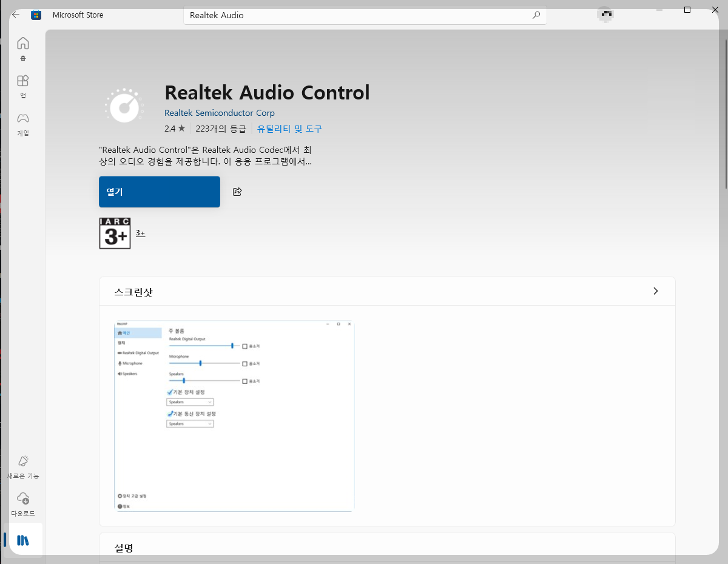The height and width of the screenshot is (564, 728).
Task: Click the Microsoft Store logo icon
Action: coord(36,15)
